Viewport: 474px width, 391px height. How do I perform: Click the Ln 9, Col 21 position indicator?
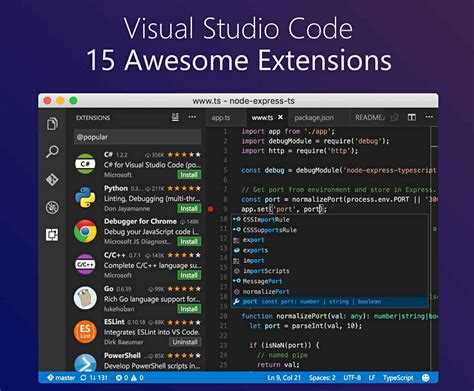pyautogui.click(x=284, y=378)
